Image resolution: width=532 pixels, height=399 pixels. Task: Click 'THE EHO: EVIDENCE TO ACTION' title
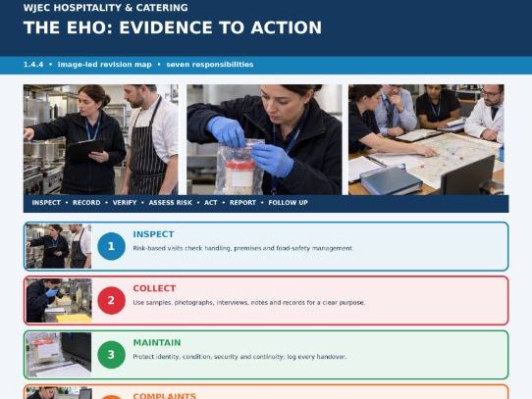tap(173, 27)
